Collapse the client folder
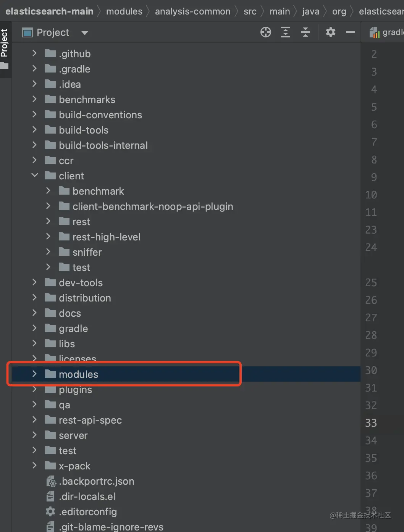The height and width of the screenshot is (532, 404). point(35,175)
